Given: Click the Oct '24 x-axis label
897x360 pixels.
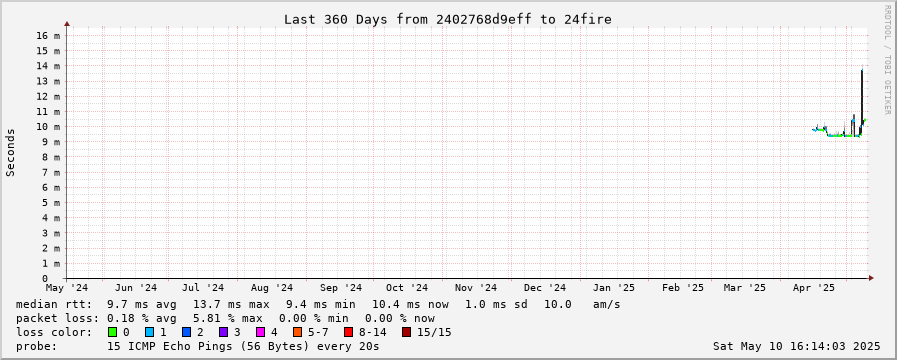Looking at the screenshot, I should [407, 288].
